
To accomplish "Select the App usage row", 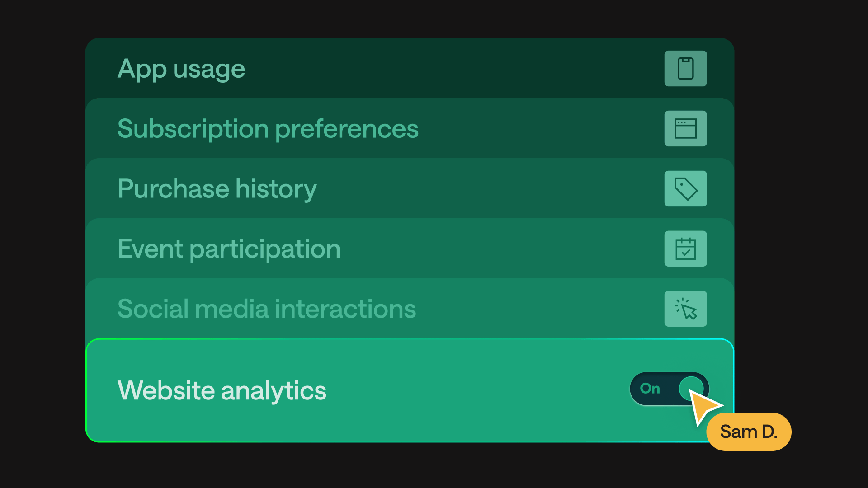I will (407, 69).
